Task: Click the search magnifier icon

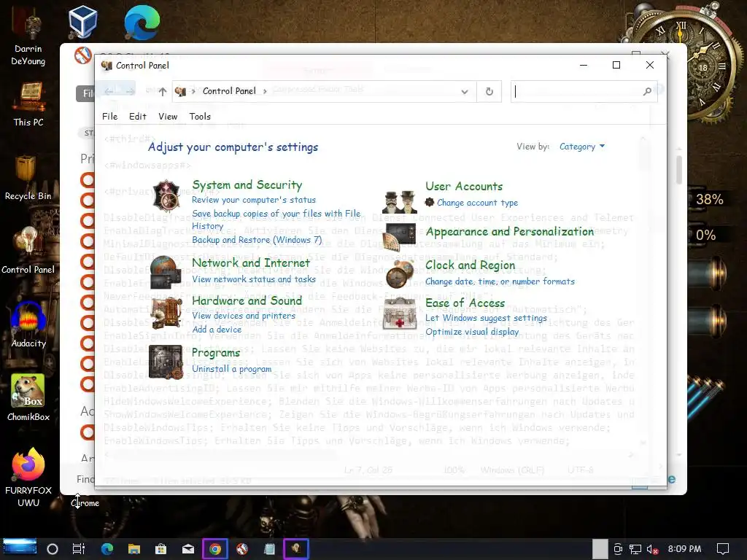Action: tap(647, 91)
